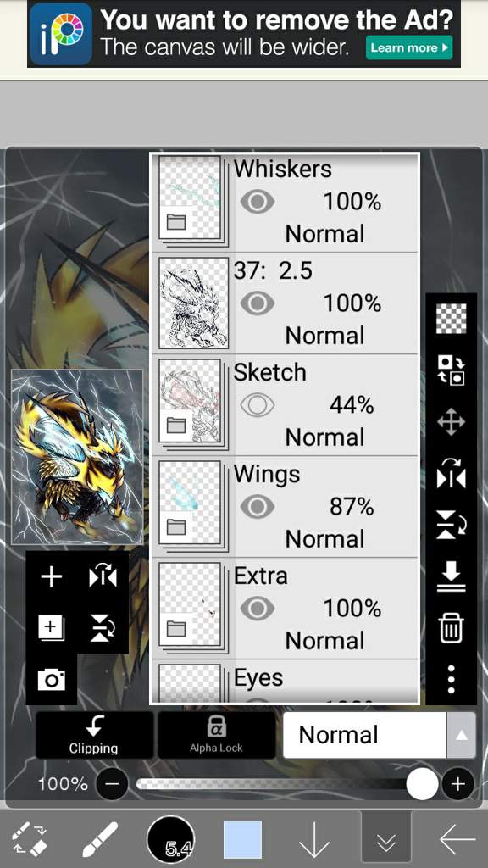Open the three-dot more options menu
The width and height of the screenshot is (488, 868).
[x=451, y=679]
